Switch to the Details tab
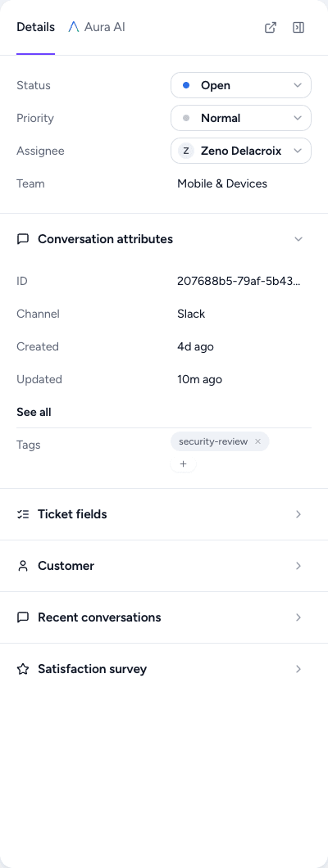Screen dimensions: 328x868 pos(35,27)
